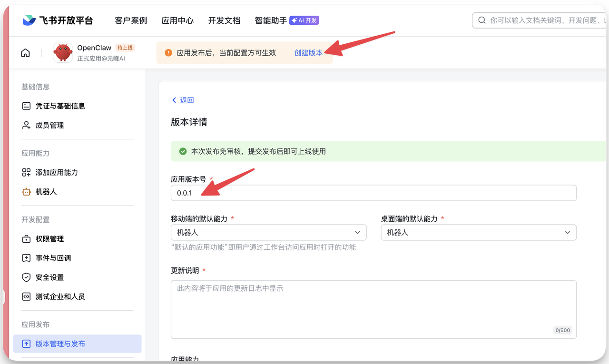Click the 添加应用能力 grid icon

pos(27,172)
